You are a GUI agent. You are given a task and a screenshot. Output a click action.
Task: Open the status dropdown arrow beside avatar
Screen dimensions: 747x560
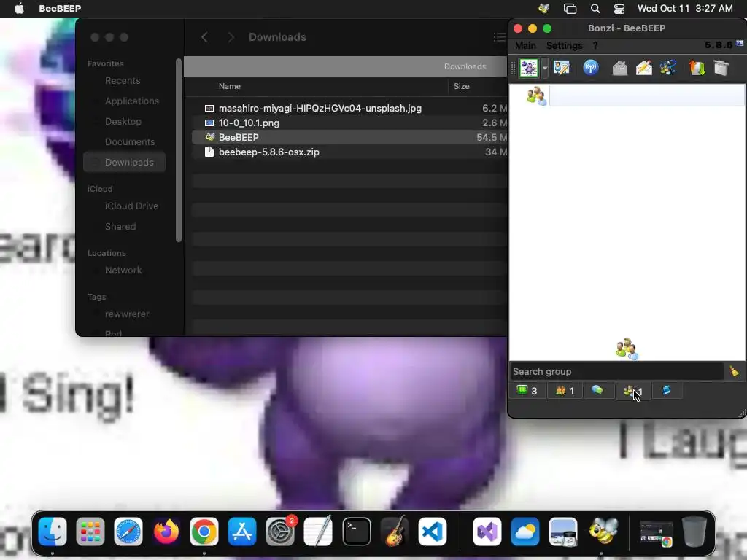[x=544, y=68]
